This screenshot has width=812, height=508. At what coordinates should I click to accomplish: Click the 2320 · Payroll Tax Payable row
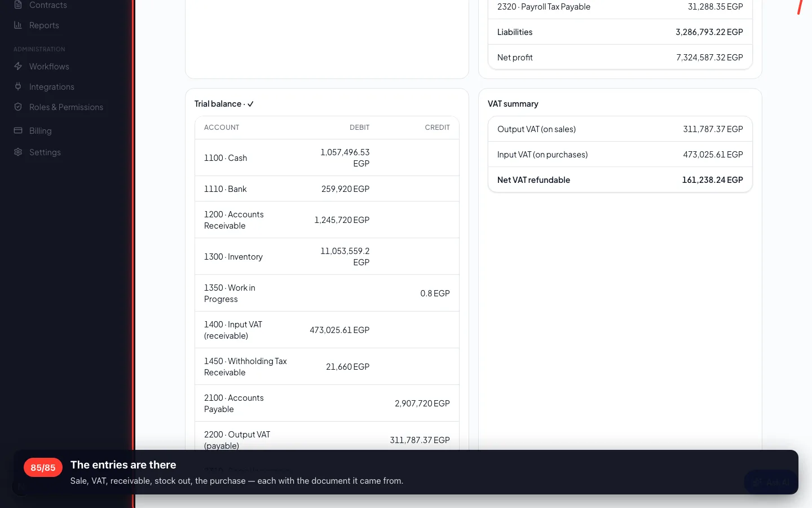coord(620,8)
